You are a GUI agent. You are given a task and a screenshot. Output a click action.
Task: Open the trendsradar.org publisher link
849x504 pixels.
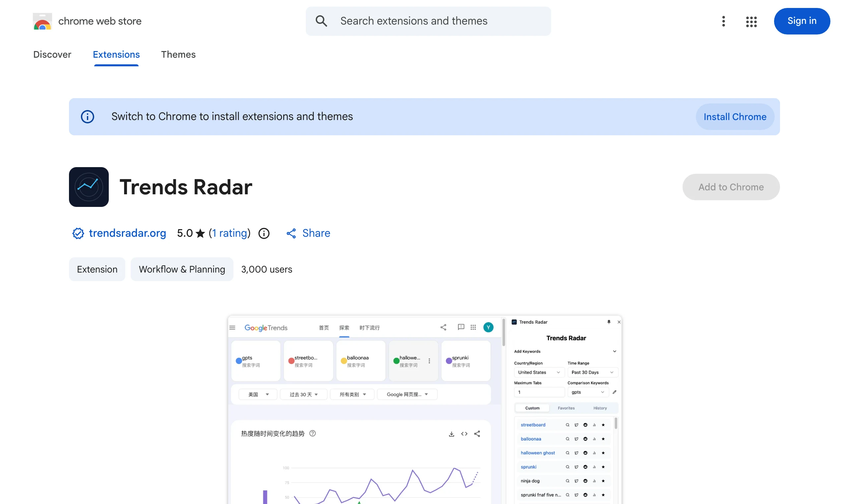point(127,233)
